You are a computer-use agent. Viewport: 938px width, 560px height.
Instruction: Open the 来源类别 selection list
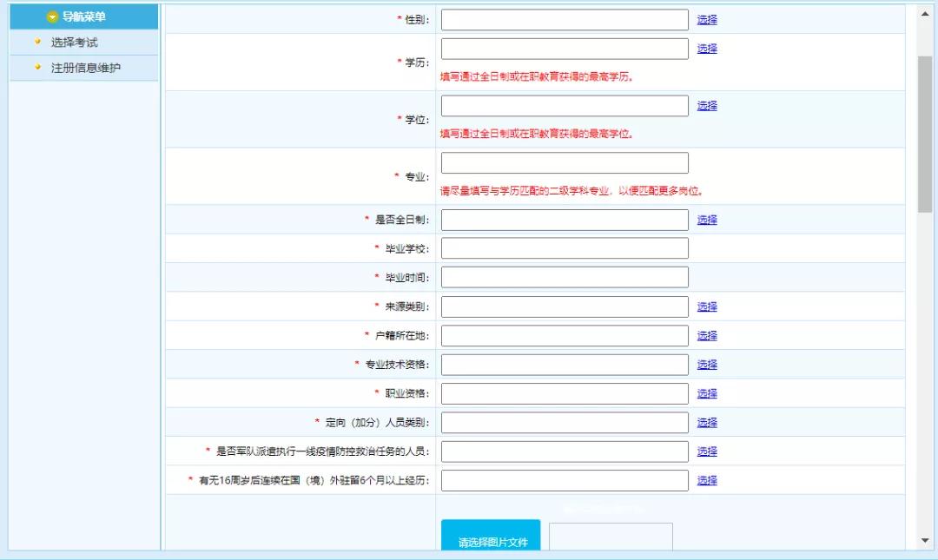click(x=706, y=306)
